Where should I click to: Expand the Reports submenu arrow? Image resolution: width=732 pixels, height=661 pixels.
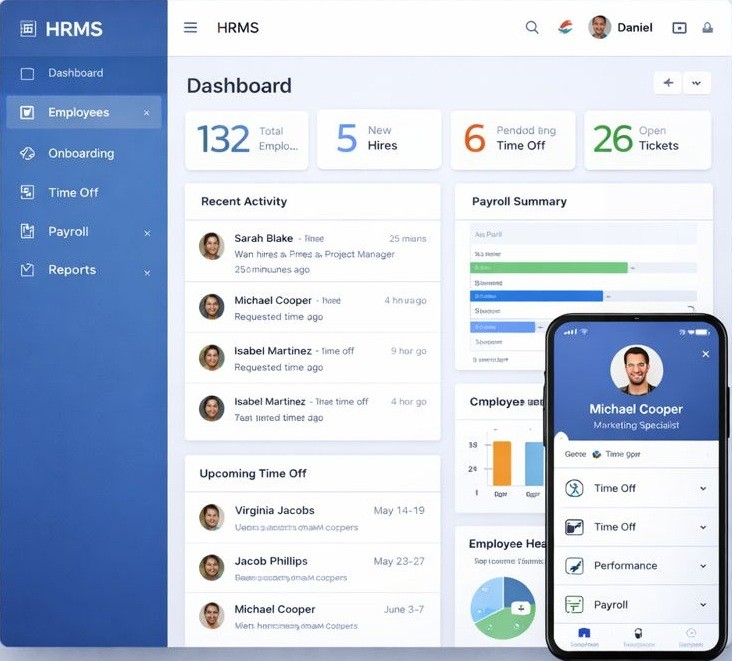[x=147, y=273]
